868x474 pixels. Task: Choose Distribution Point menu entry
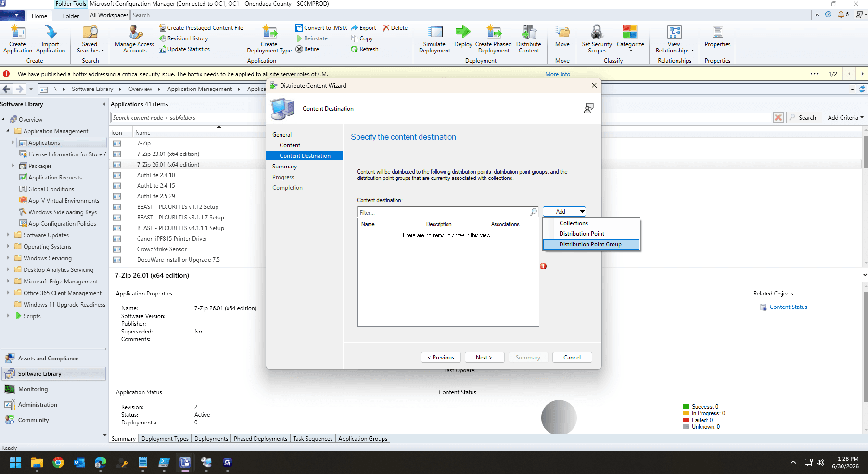[x=591, y=234]
